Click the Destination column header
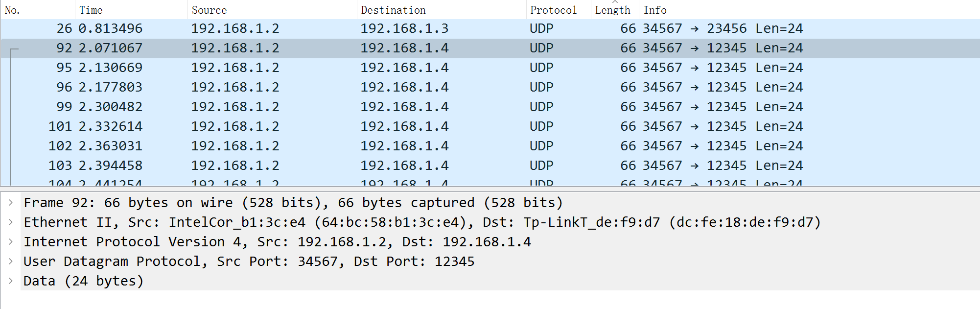 coord(442,10)
